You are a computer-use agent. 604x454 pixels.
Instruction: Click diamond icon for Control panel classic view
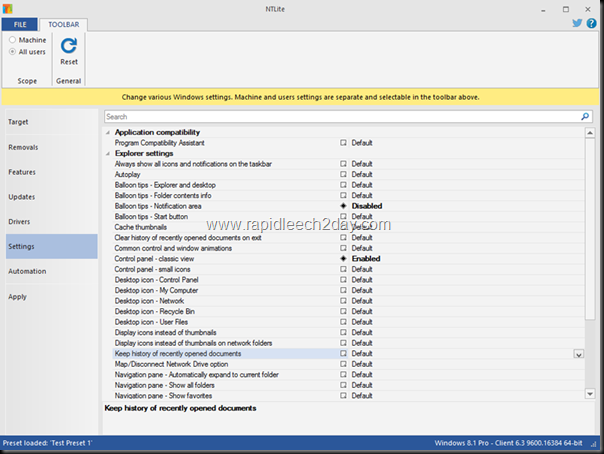[343, 259]
